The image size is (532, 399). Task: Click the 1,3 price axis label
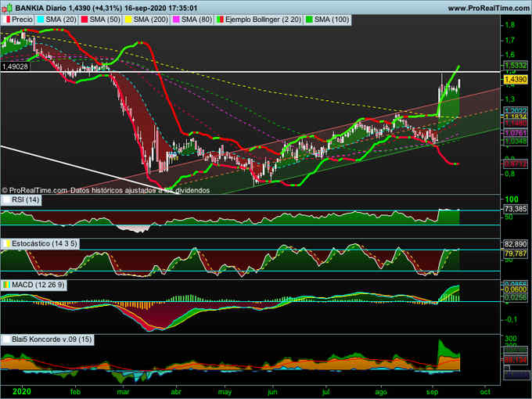510,99
